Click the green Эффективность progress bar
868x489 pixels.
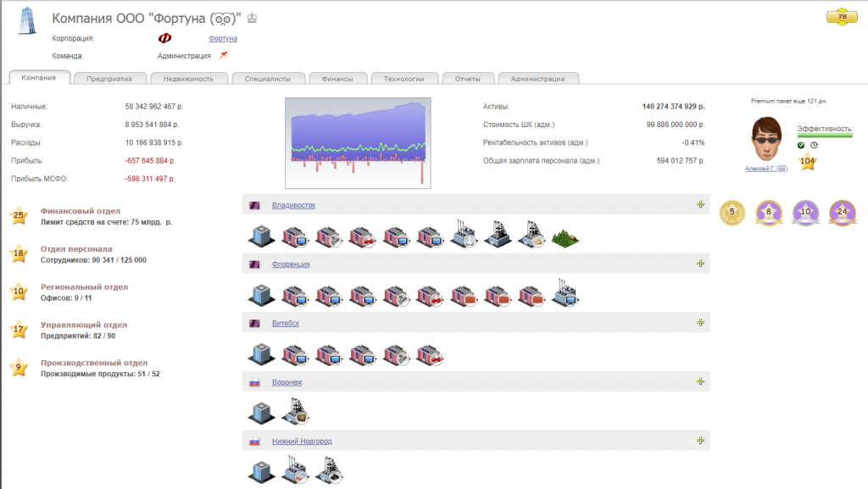point(824,135)
